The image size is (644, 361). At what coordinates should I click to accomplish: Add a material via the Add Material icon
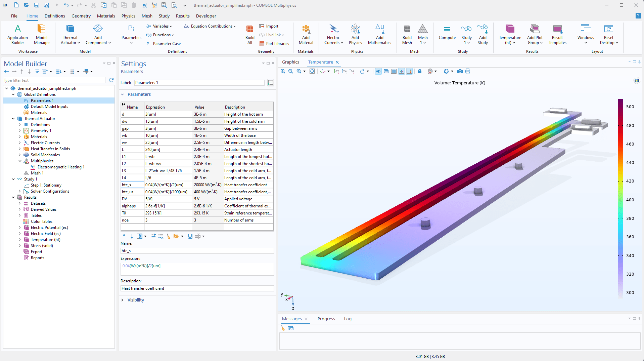[306, 34]
